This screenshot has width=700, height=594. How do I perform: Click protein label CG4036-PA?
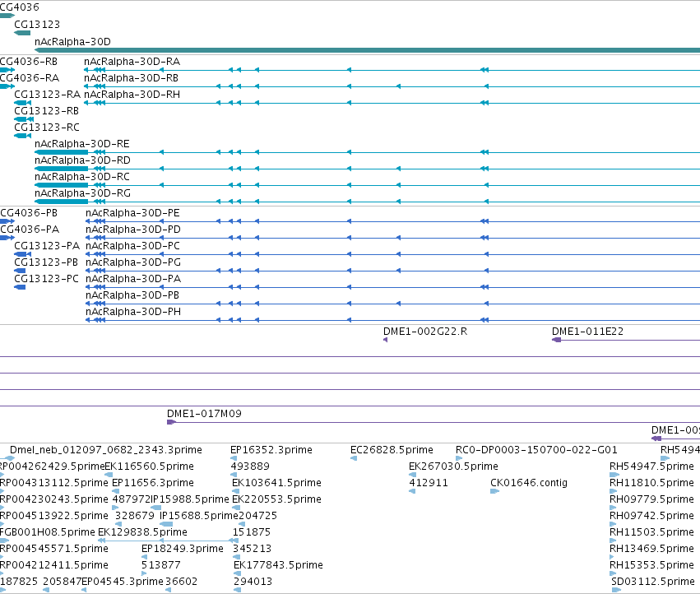click(30, 230)
